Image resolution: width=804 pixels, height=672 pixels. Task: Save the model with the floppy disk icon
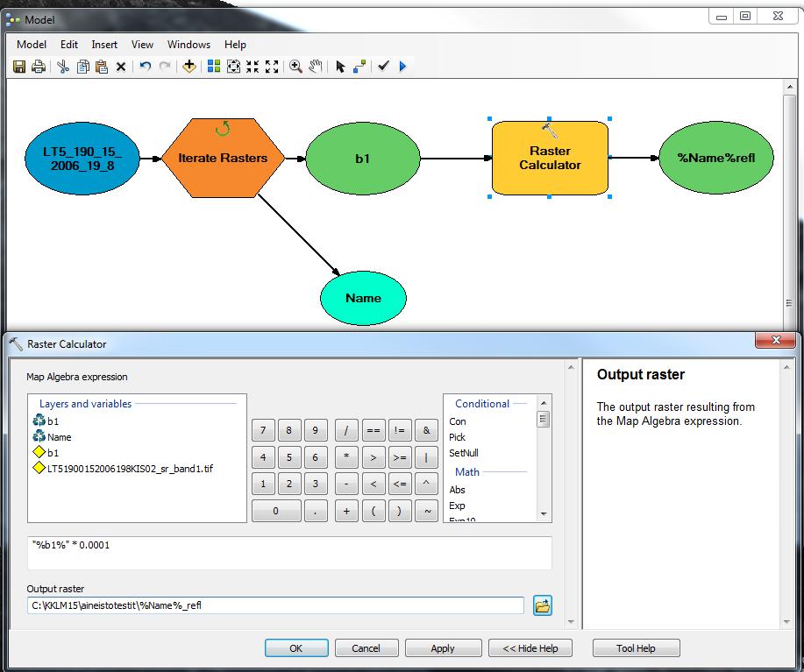(19, 67)
